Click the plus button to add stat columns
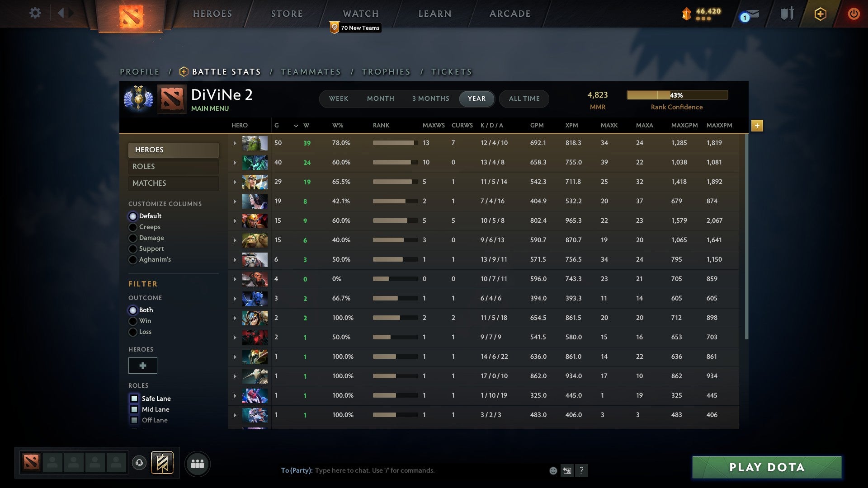Viewport: 868px width, 488px height. [757, 126]
